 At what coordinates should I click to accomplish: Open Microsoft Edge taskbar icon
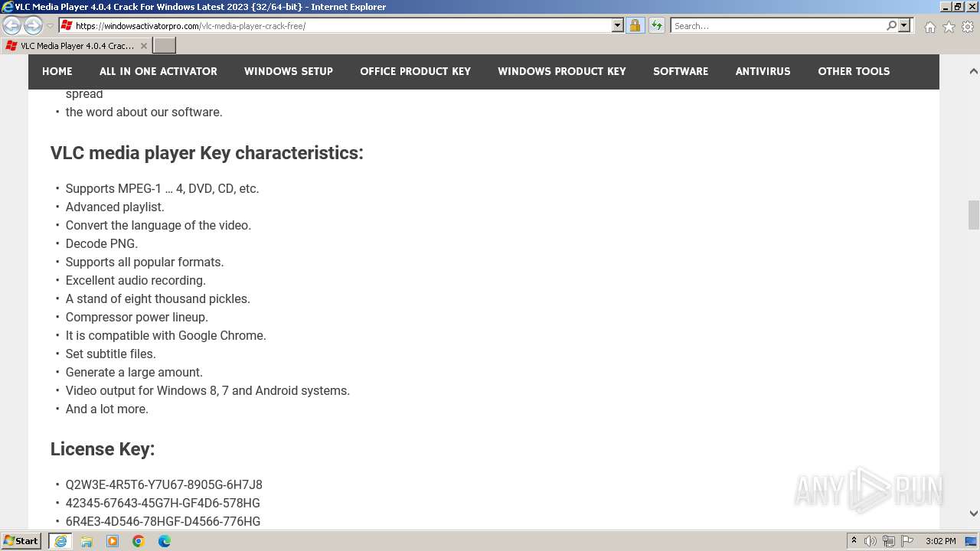(165, 541)
